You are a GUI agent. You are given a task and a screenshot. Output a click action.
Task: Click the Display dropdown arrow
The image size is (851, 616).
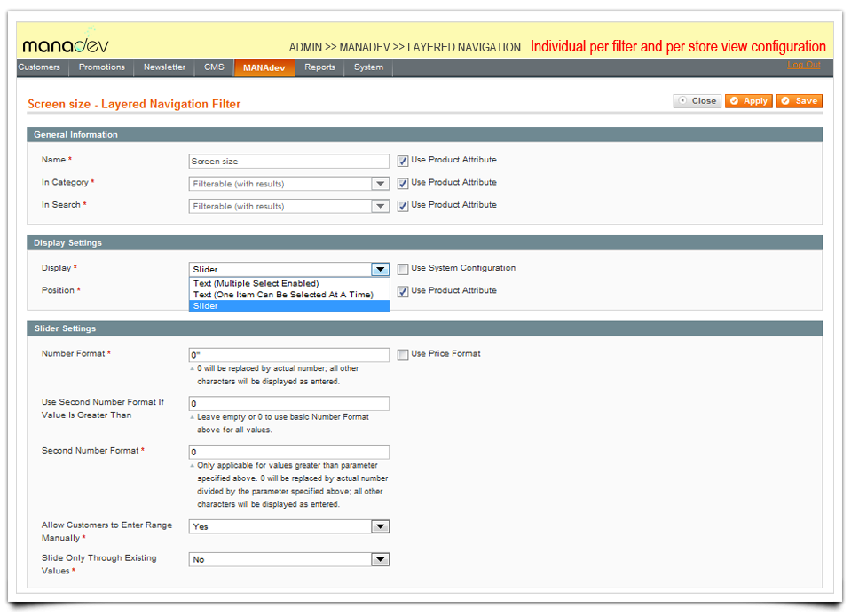click(x=381, y=269)
